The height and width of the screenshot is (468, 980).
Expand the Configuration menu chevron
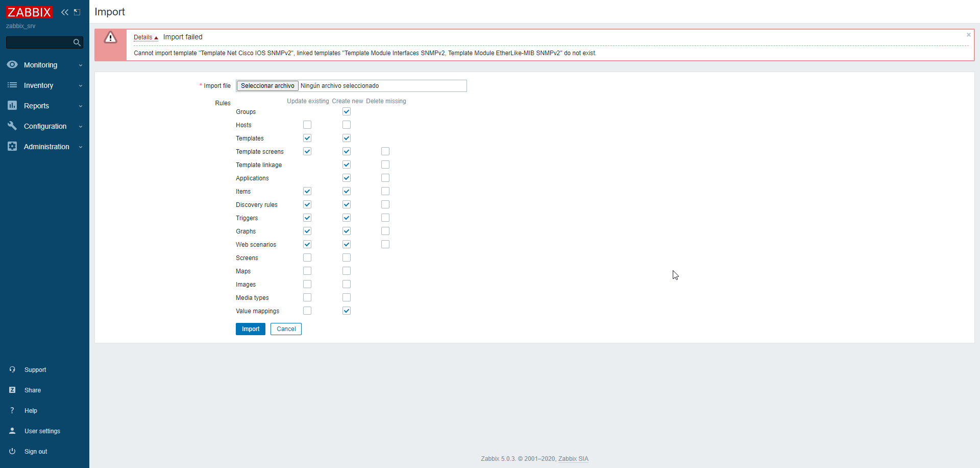point(81,127)
